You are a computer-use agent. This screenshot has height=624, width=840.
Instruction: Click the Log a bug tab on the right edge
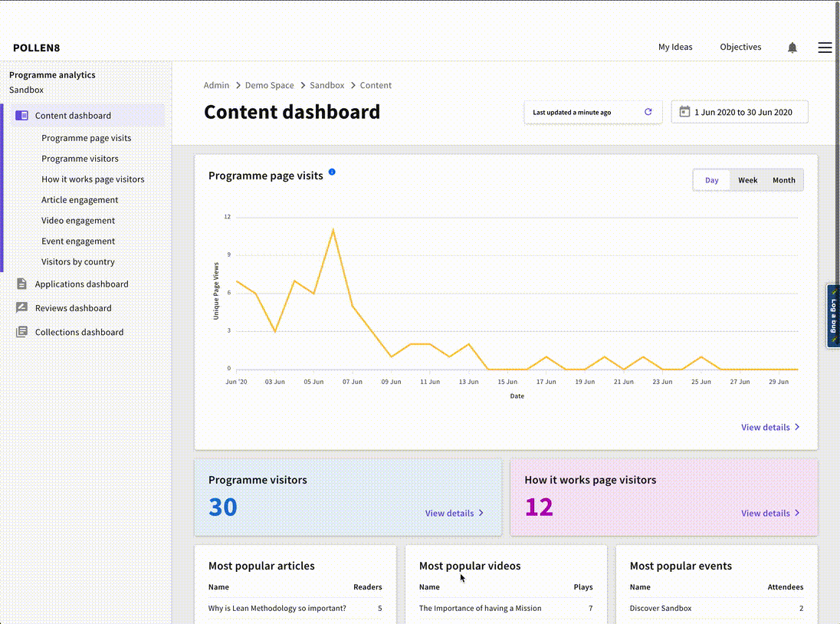coord(833,317)
